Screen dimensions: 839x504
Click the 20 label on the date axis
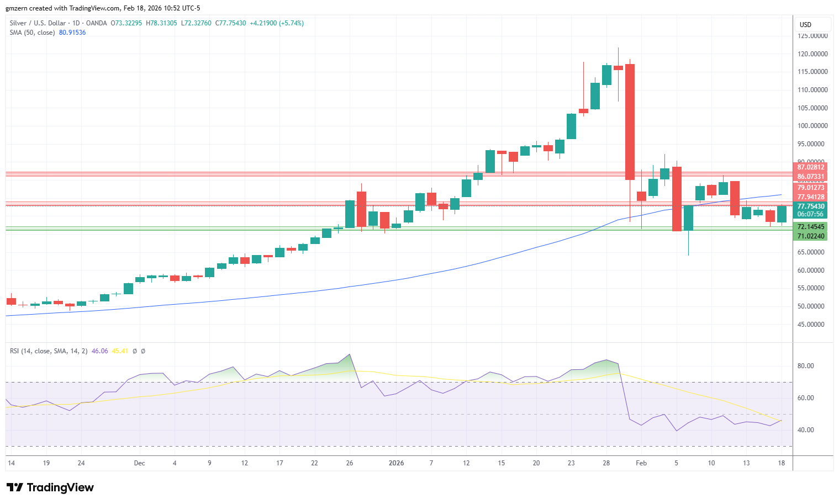tap(536, 463)
